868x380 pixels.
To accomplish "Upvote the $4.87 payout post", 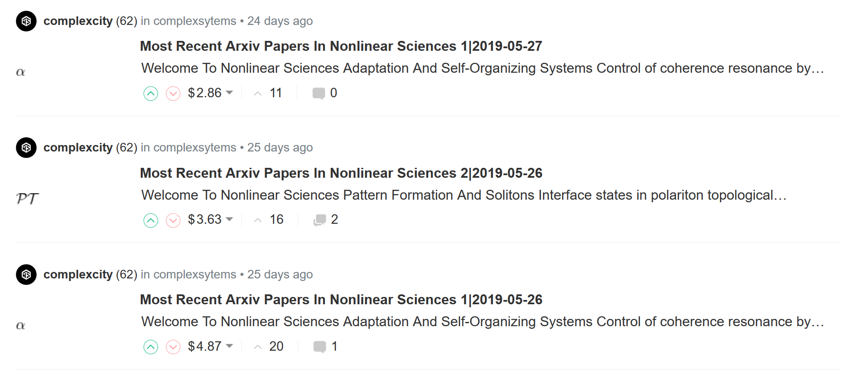I will (x=151, y=347).
